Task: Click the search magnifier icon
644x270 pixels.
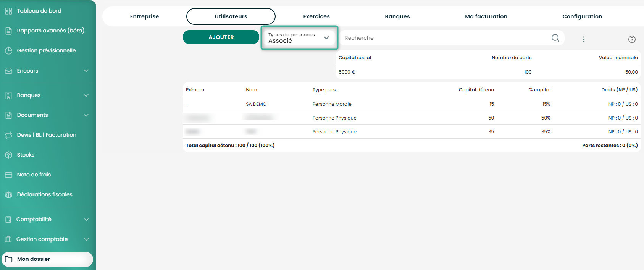Action: (x=555, y=38)
